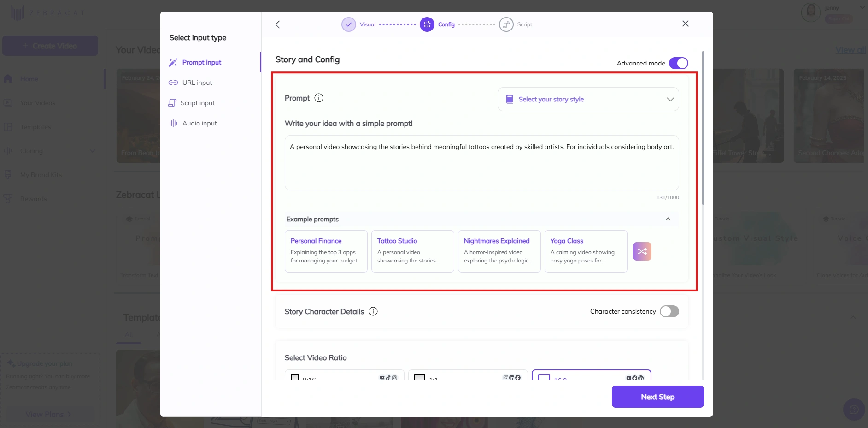Open Your Videos in background sidebar
Viewport: 868px width, 428px height.
coord(38,103)
